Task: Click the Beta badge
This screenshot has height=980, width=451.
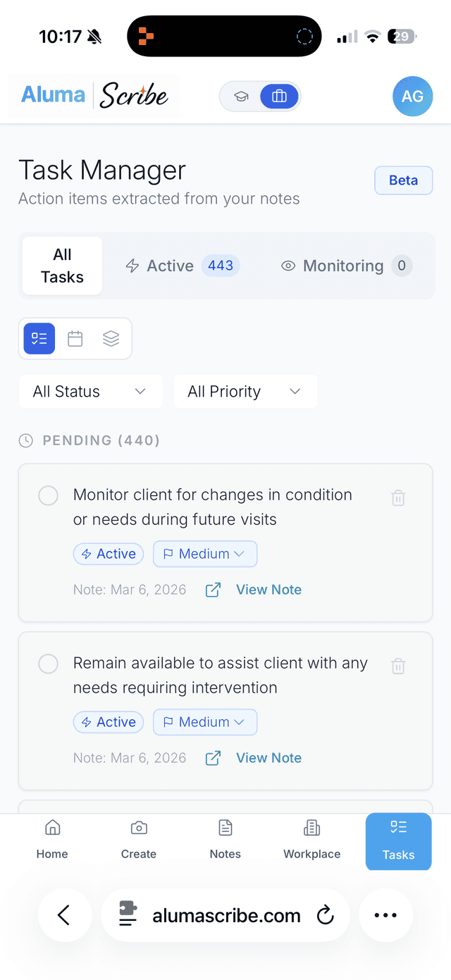Action: (x=403, y=180)
